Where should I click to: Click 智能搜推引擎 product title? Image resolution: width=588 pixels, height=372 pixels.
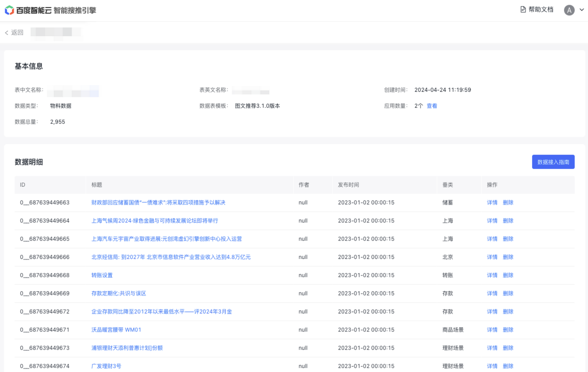coord(75,10)
